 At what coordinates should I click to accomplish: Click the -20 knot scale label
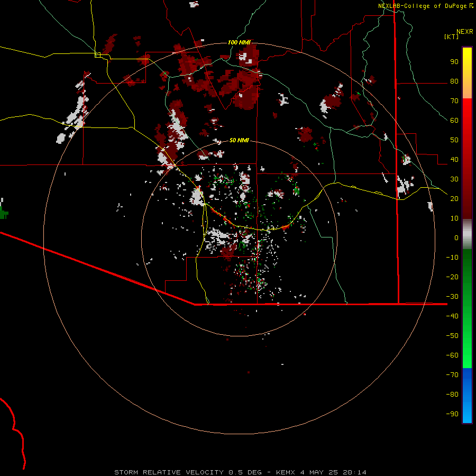(452, 277)
